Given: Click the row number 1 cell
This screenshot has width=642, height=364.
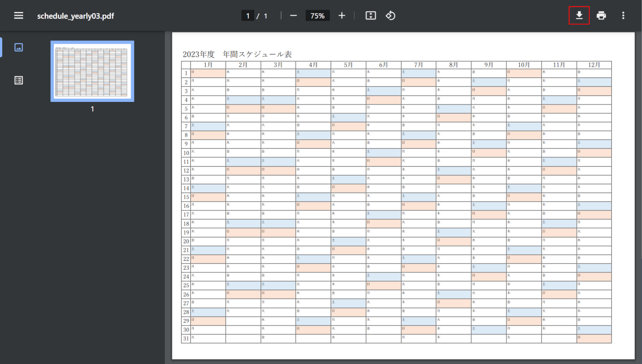Looking at the screenshot, I should [x=186, y=73].
